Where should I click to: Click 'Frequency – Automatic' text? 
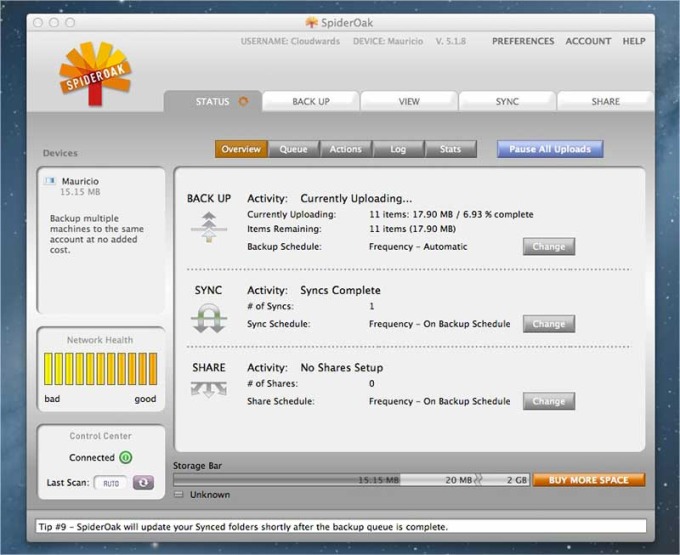(x=418, y=246)
